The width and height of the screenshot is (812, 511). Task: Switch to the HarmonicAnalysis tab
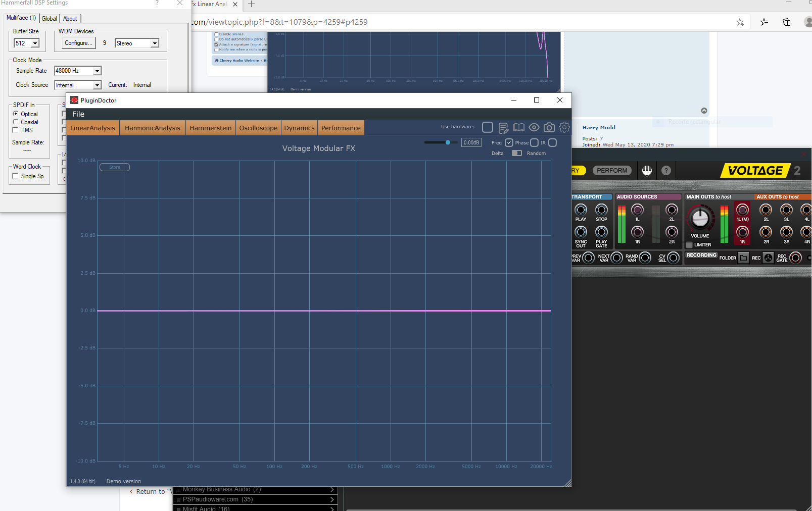(x=153, y=128)
